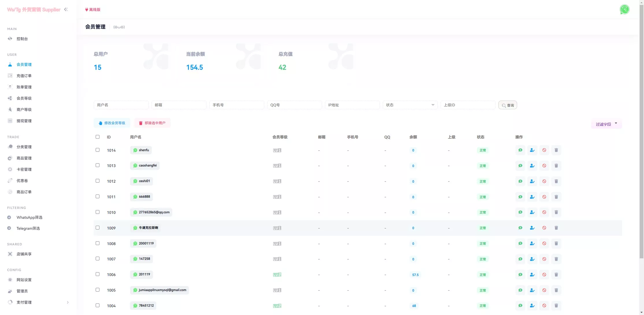Click the edit-user icon for ID 1012
This screenshot has height=315, width=644.
point(532,181)
